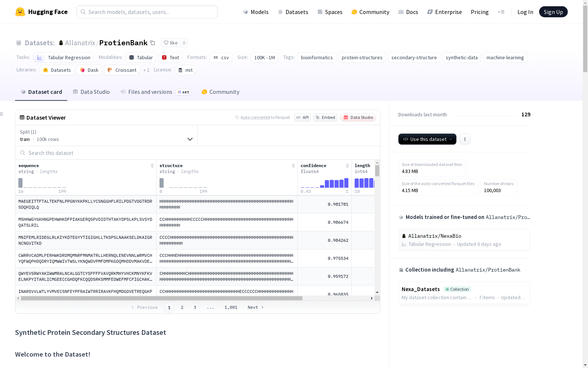Select the protein-structures tag
Screen dimensions: 588x368
(x=362, y=57)
